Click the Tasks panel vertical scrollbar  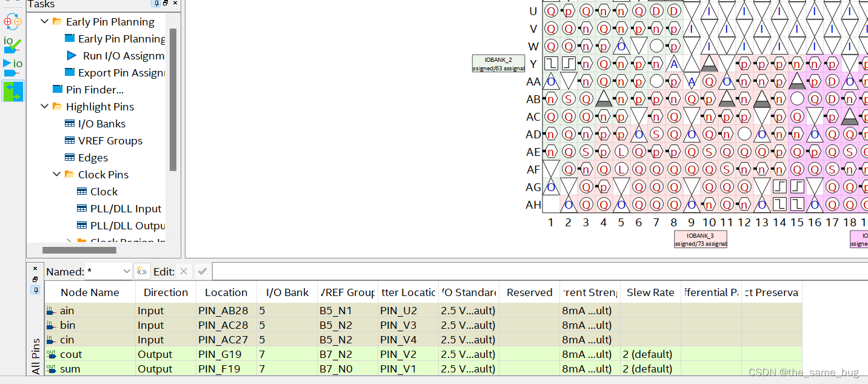173,100
